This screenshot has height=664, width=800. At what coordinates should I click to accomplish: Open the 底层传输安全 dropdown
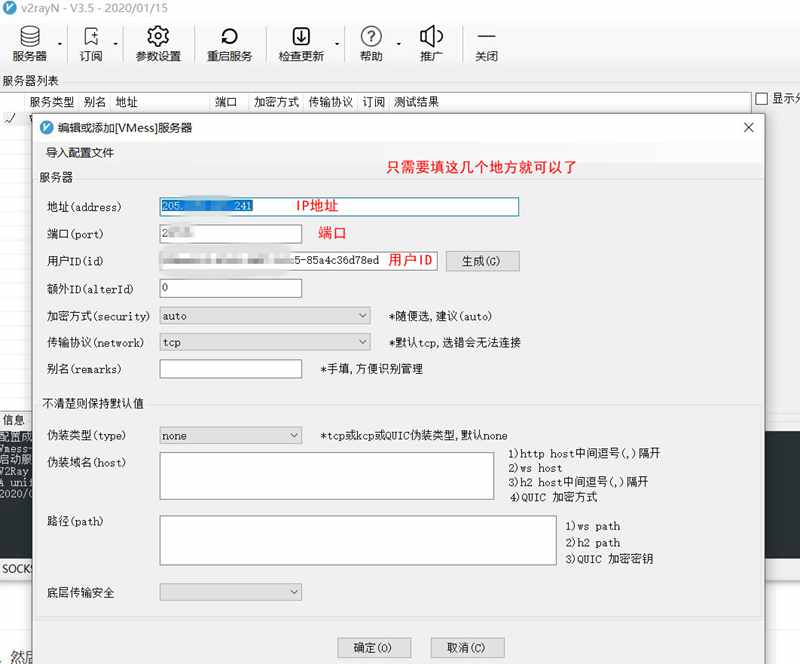(x=231, y=592)
